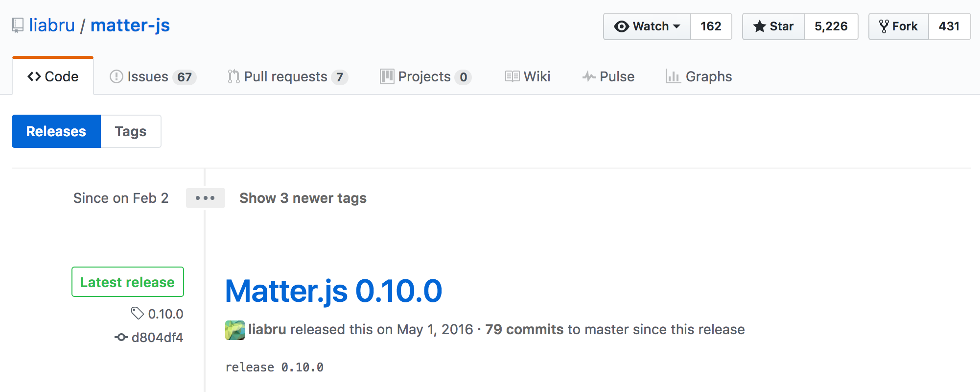
Task: Open the matter-js repository link
Action: (130, 25)
